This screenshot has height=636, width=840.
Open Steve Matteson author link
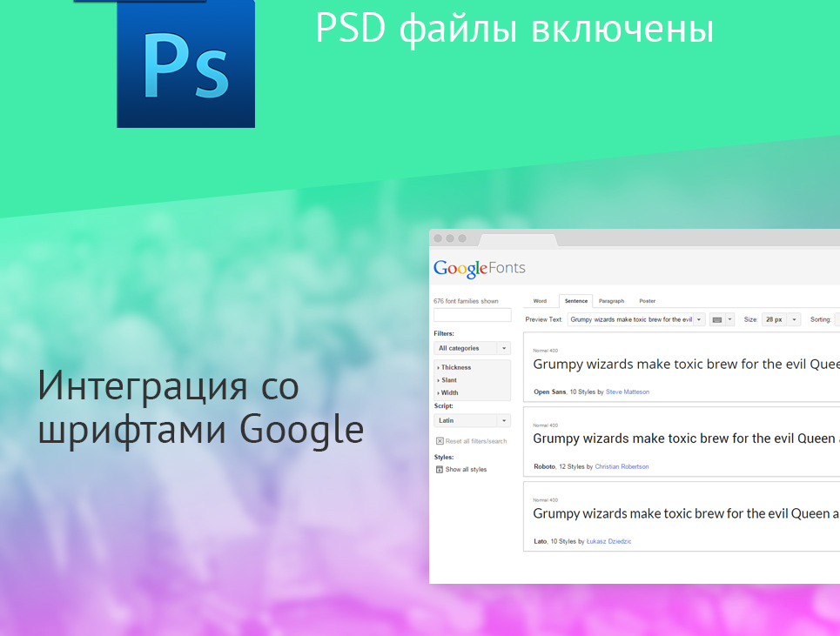click(x=628, y=392)
